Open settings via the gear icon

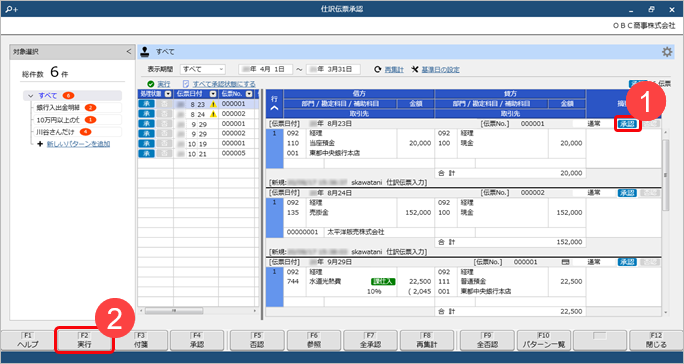point(667,52)
